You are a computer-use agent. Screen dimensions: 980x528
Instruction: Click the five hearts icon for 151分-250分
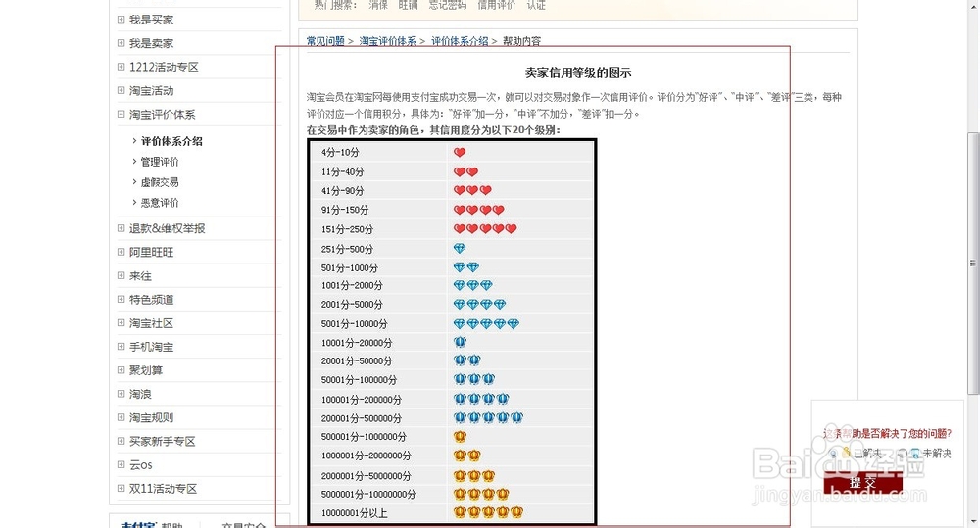[486, 228]
